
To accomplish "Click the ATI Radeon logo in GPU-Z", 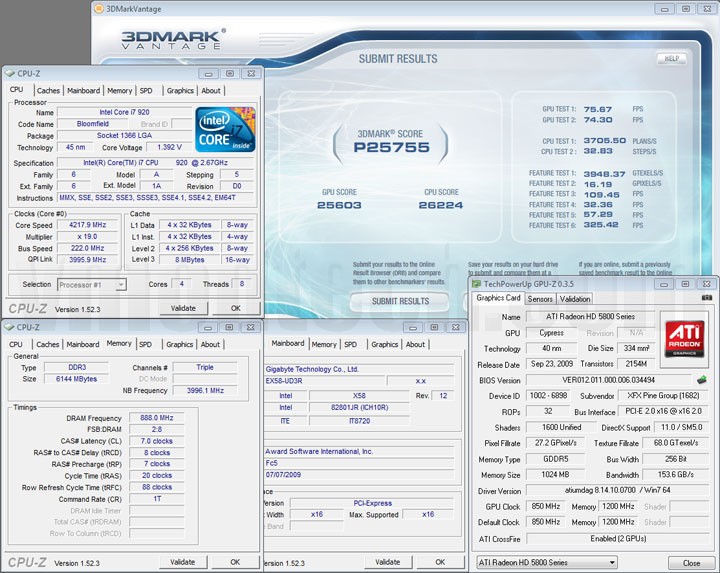I will tap(683, 338).
